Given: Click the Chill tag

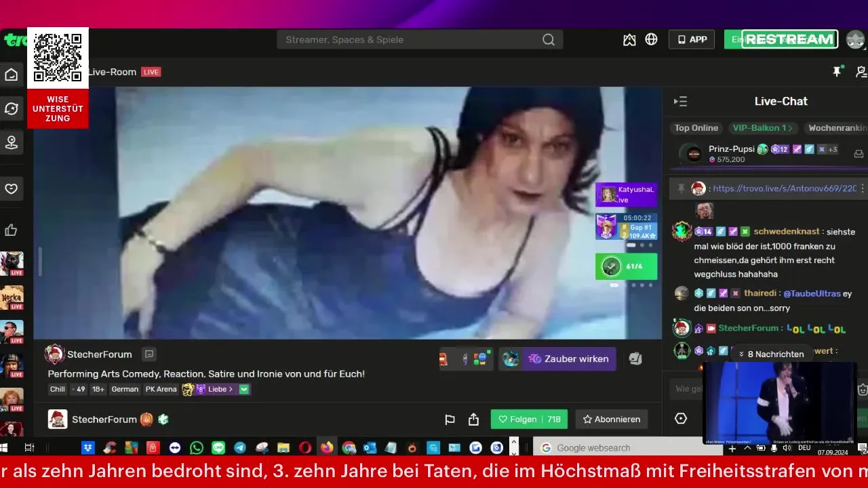Looking at the screenshot, I should click(x=58, y=389).
